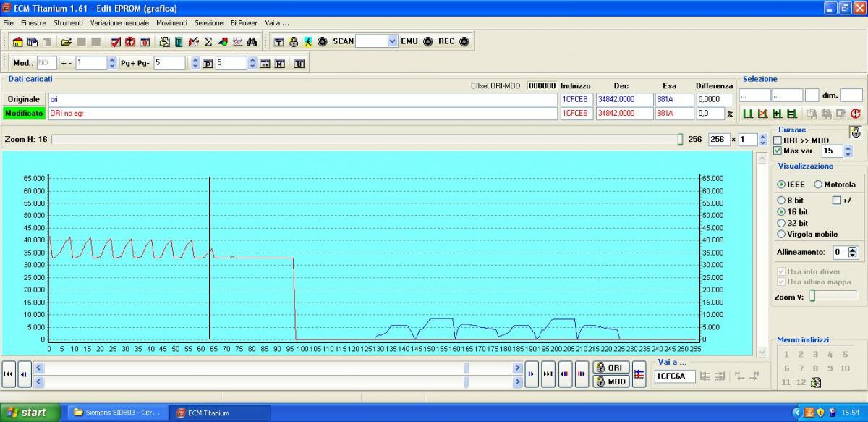Open the SCAN dropdown list

tap(393, 41)
